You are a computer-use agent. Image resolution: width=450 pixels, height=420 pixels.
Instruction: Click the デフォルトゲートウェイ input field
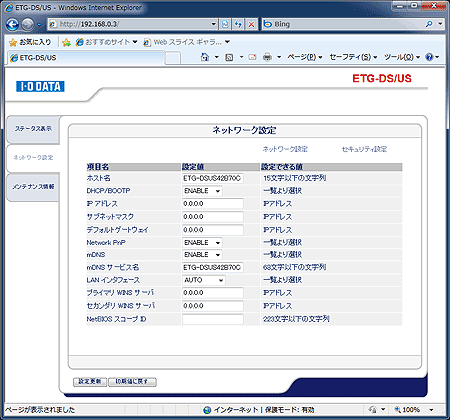213,230
